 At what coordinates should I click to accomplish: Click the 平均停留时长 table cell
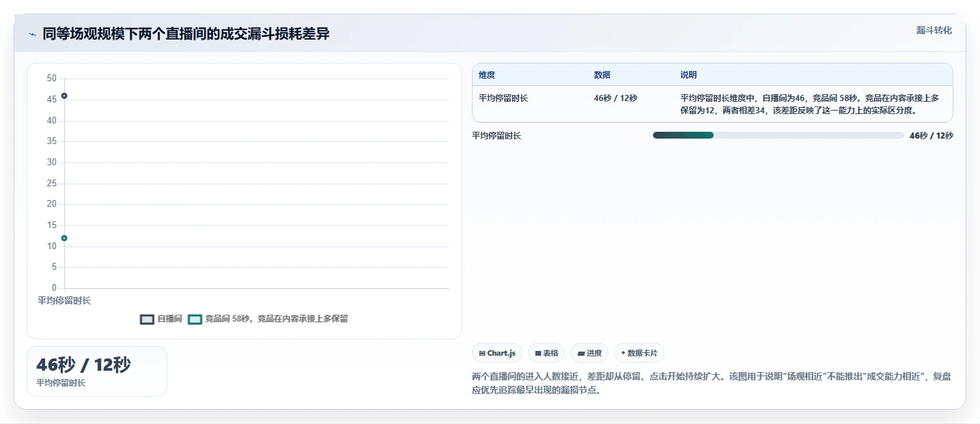(x=503, y=98)
